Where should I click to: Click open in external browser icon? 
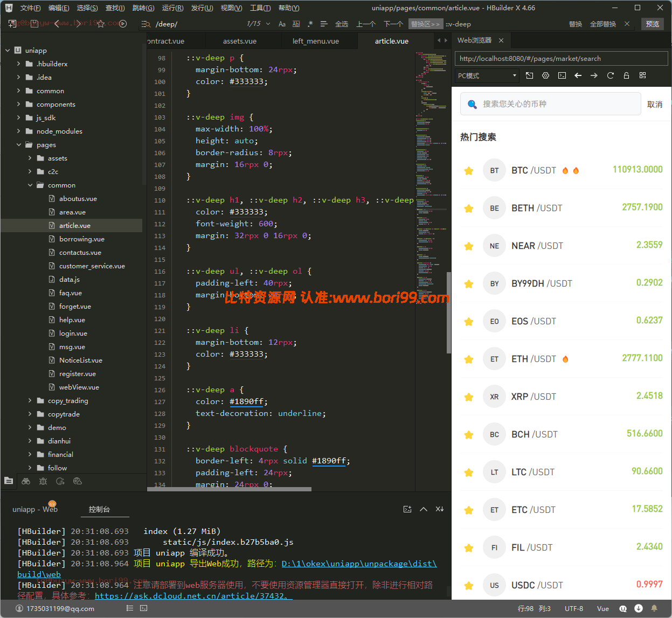coord(530,75)
